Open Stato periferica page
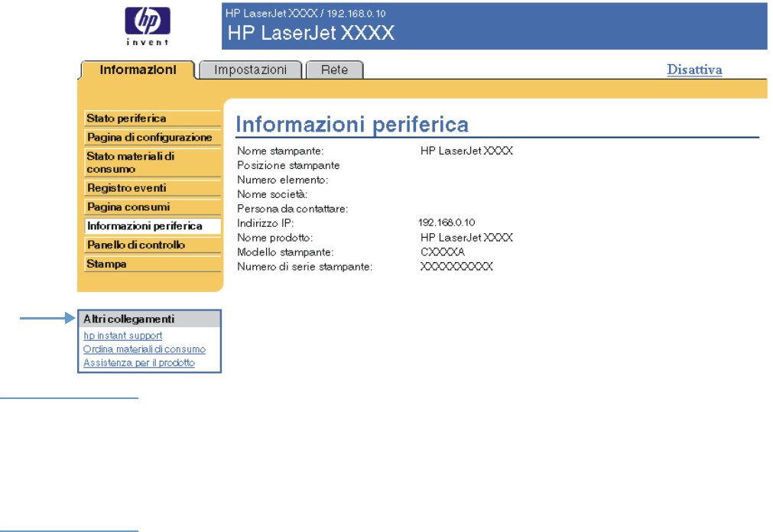Viewport: 773px width, 532px height. click(x=152, y=118)
